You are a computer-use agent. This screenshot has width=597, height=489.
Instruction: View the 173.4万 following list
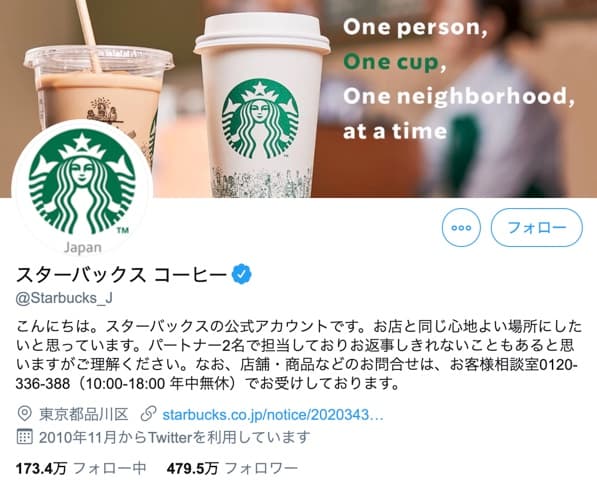point(81,468)
